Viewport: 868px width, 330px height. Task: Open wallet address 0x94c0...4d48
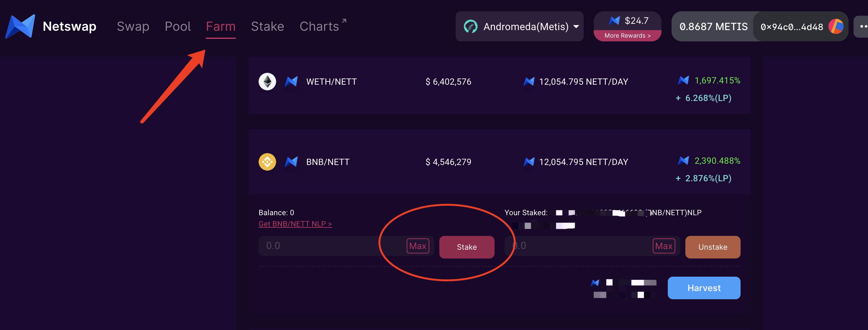click(791, 27)
